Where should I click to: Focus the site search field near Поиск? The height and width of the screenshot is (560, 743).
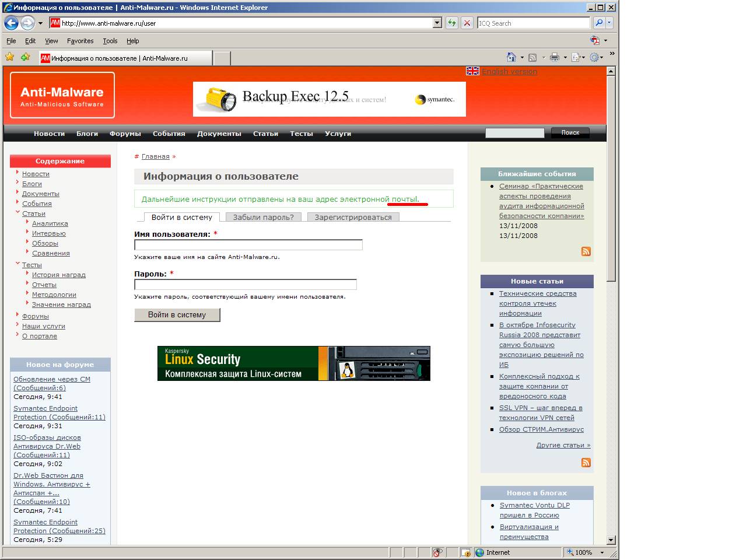click(x=515, y=133)
